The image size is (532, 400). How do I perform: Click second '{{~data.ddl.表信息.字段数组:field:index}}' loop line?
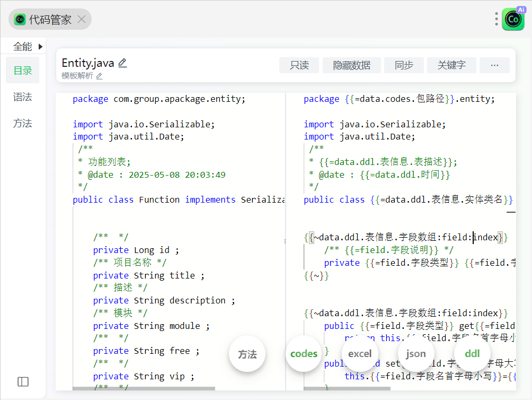[x=406, y=313]
